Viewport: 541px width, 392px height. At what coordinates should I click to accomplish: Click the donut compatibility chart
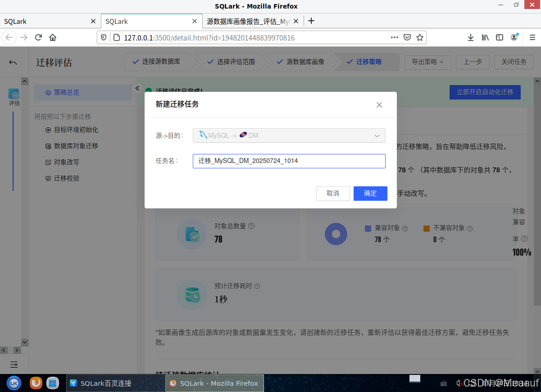(x=336, y=234)
